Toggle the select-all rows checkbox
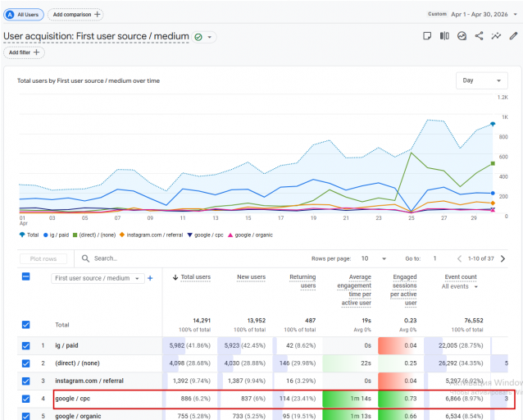The image size is (523, 420). click(x=25, y=276)
